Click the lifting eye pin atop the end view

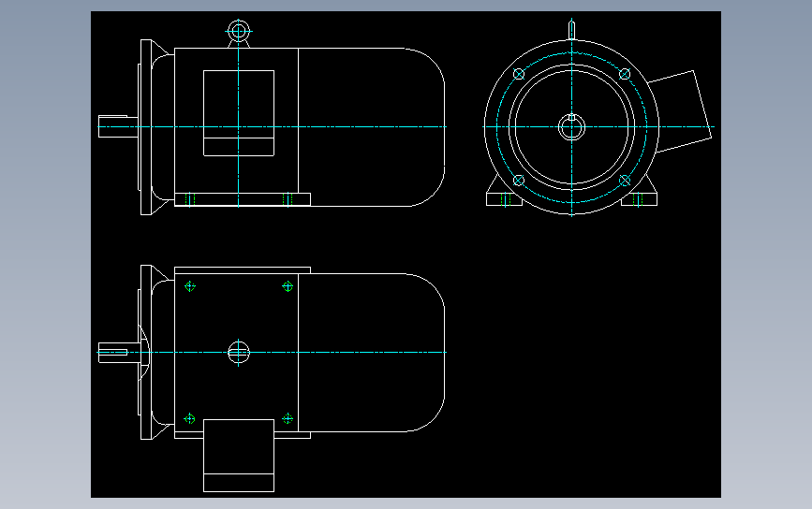point(571,30)
